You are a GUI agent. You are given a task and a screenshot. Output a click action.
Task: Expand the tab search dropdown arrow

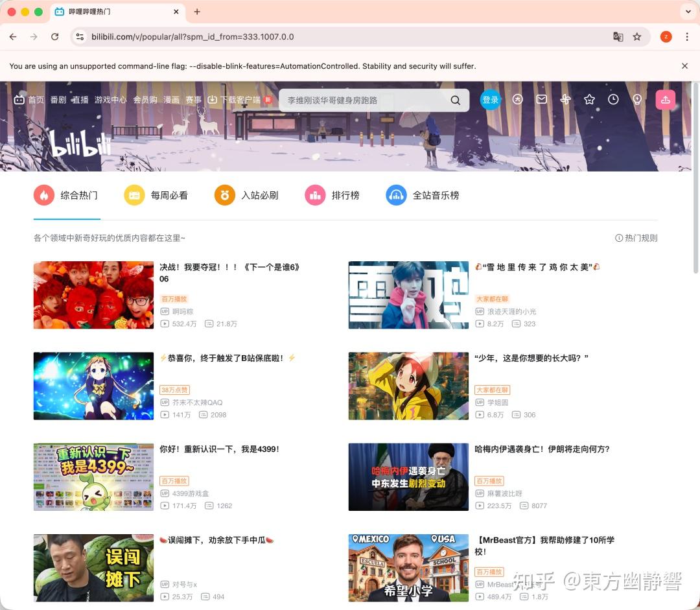[x=688, y=12]
